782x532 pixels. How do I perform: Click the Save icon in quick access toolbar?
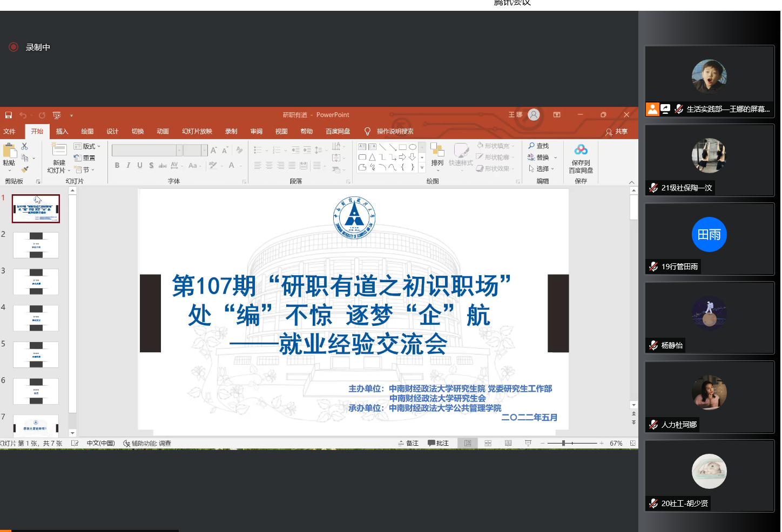tap(9, 115)
